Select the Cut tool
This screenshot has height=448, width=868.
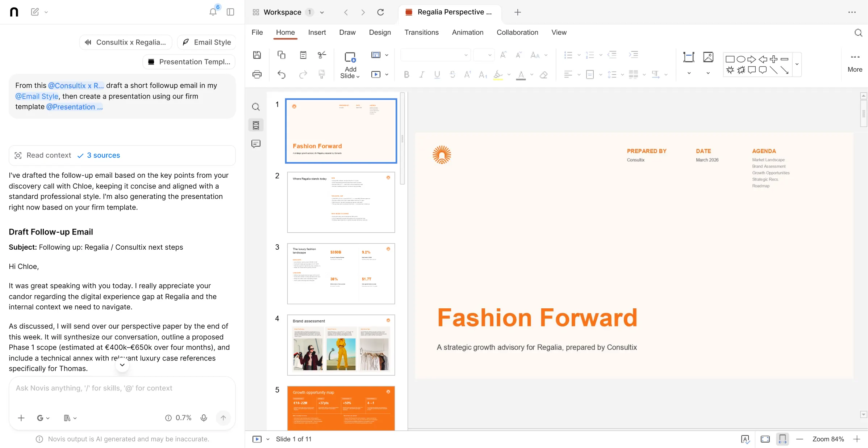click(x=322, y=55)
